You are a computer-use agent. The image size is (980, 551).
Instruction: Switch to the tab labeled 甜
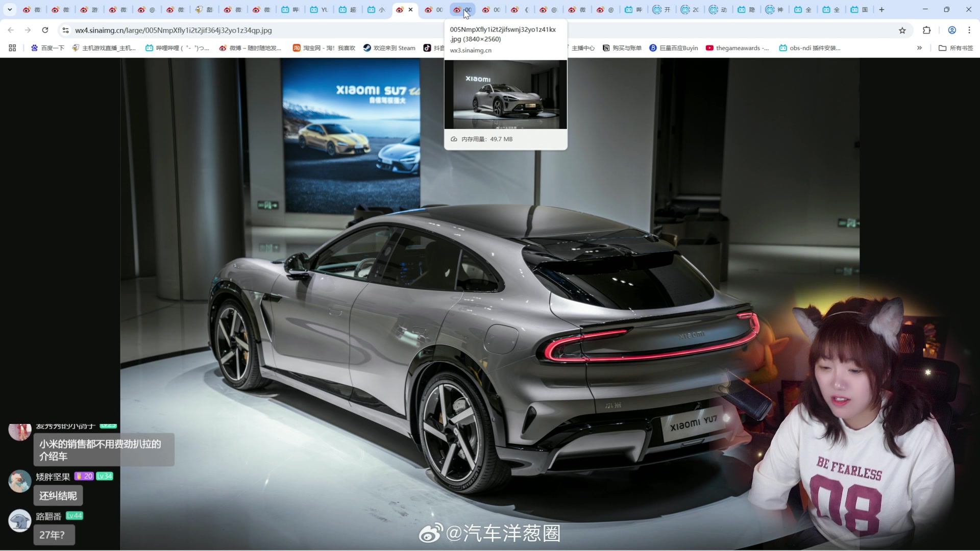click(x=204, y=10)
